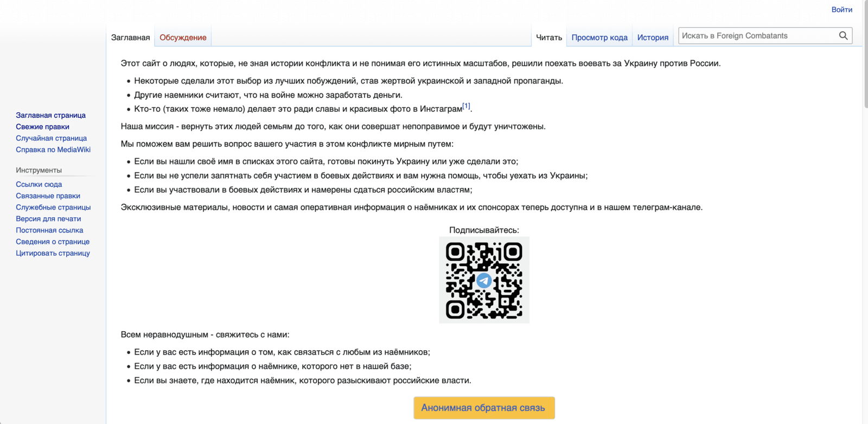Open Связанные правки tool link
This screenshot has width=868, height=424.
coord(48,195)
